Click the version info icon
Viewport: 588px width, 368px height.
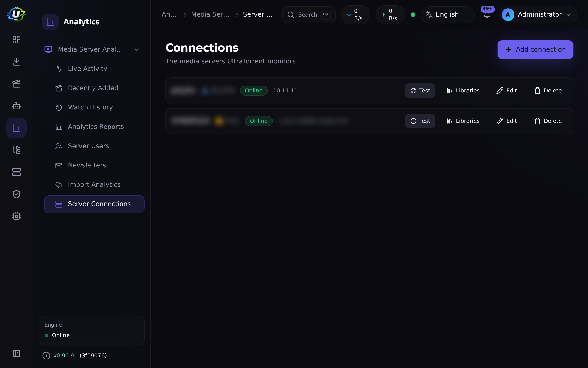pos(46,356)
